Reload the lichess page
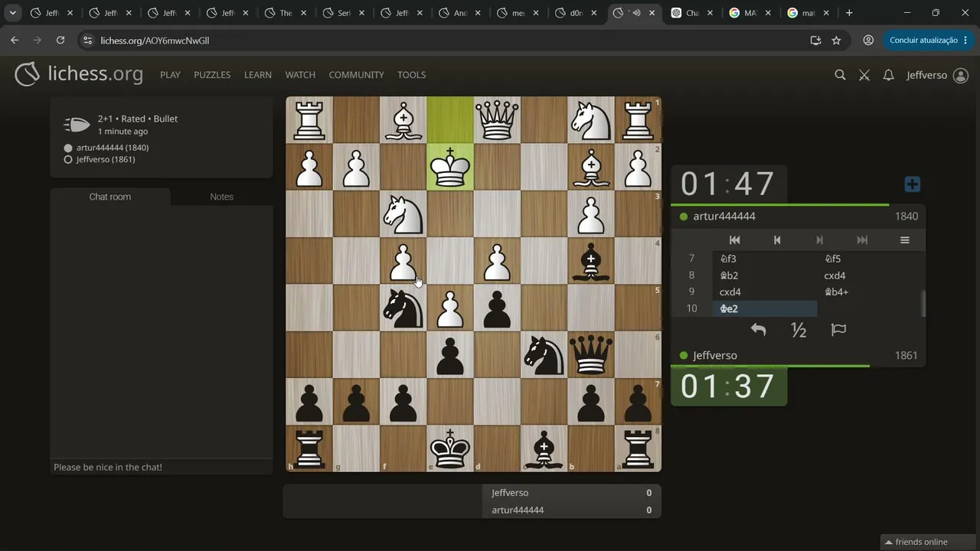Image resolution: width=980 pixels, height=551 pixels. 60,41
